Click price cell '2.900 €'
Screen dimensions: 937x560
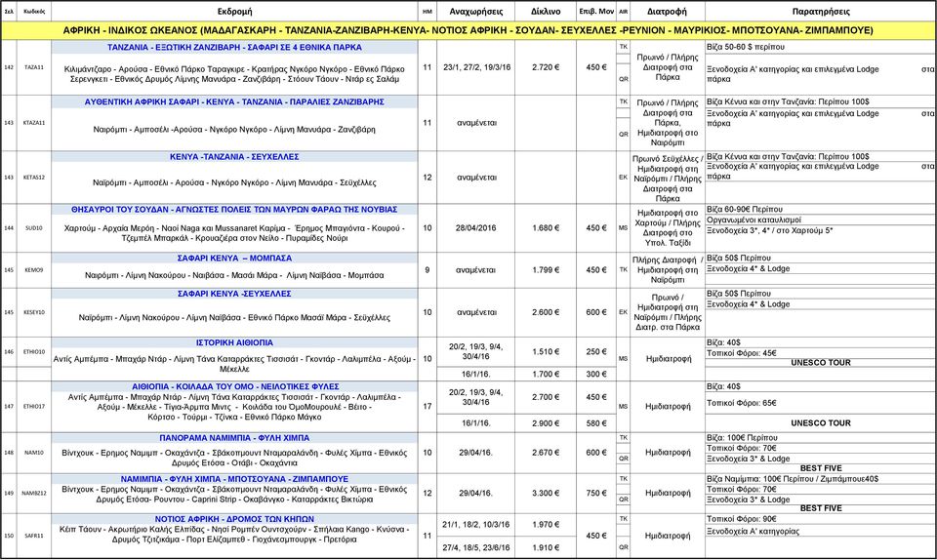(546, 423)
